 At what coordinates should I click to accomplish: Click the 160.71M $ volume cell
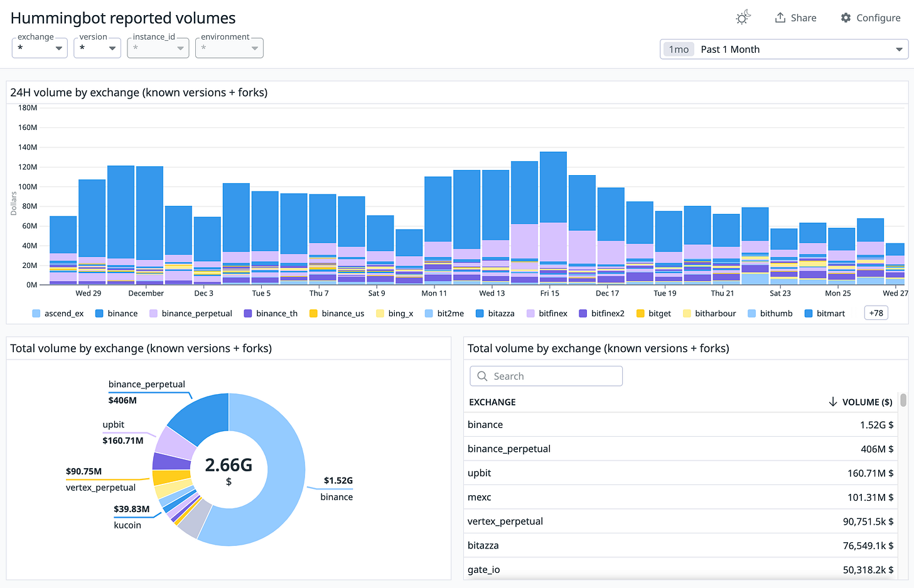[871, 473]
